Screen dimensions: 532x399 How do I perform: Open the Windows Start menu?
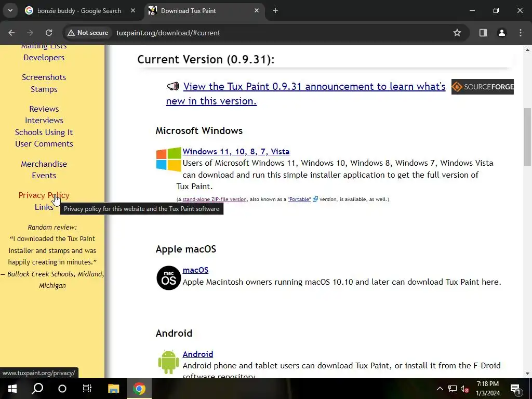[12, 389]
